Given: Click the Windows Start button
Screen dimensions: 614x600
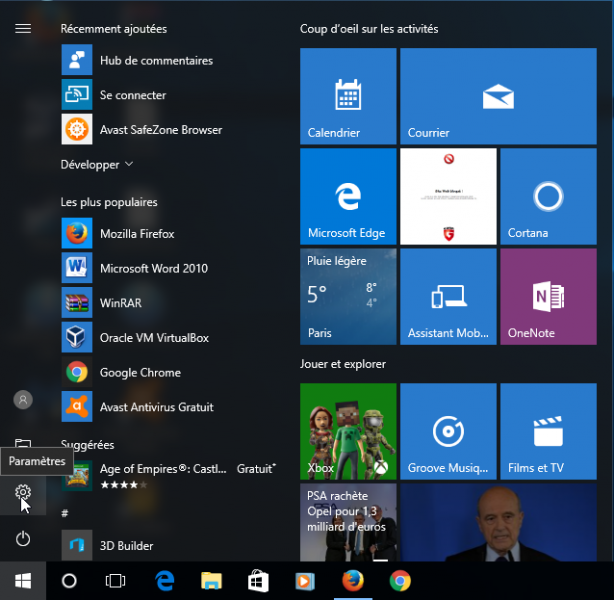Looking at the screenshot, I should [23, 580].
